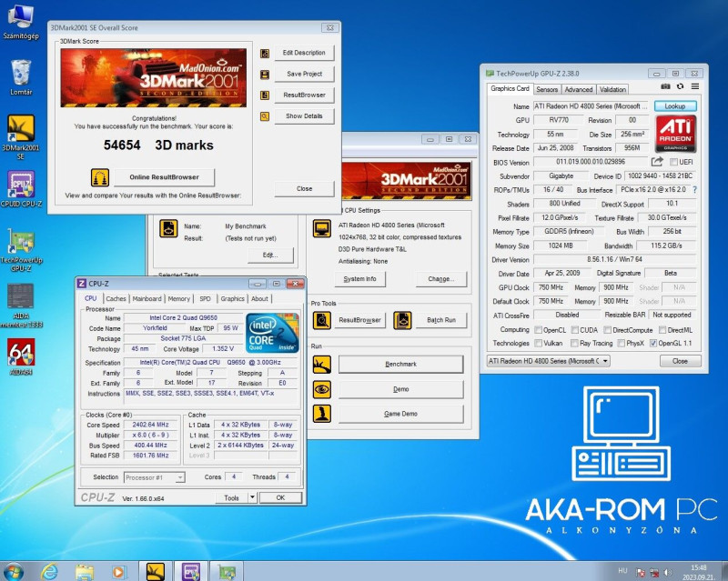Toggle the DirectCompute checkbox
The height and width of the screenshot is (581, 728).
point(607,330)
